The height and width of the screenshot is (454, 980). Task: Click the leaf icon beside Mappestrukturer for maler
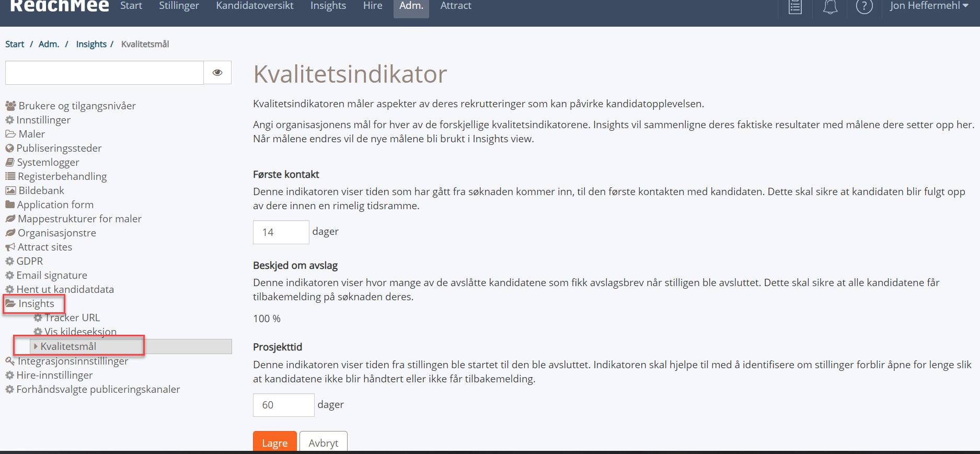point(10,219)
